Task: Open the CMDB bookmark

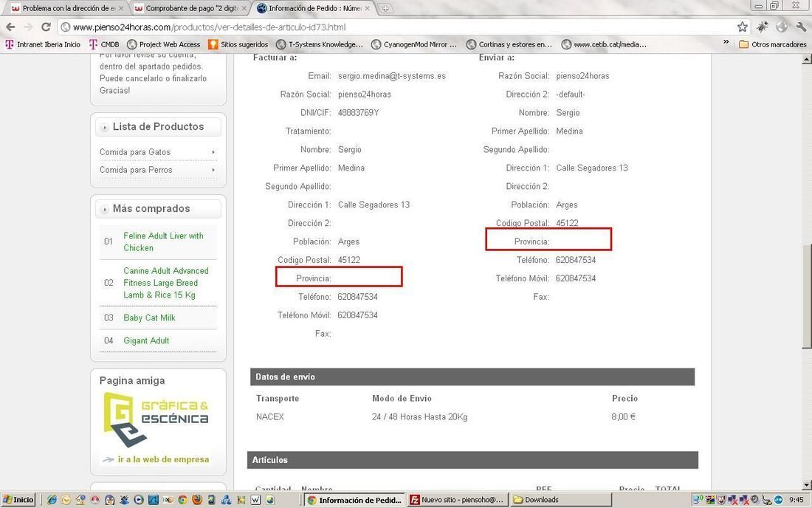Action: [104, 44]
